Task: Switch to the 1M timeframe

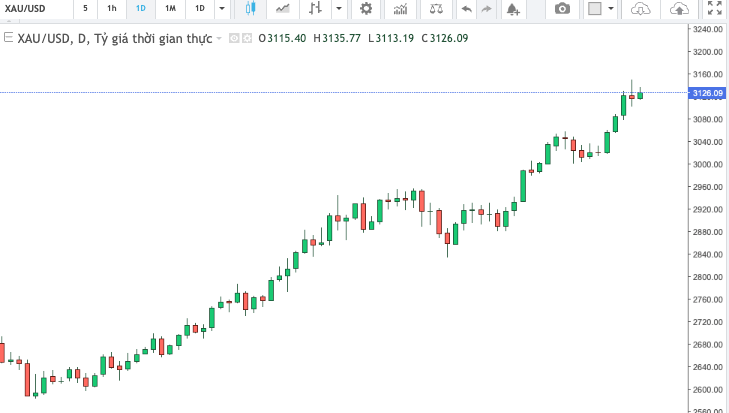Action: [x=170, y=8]
